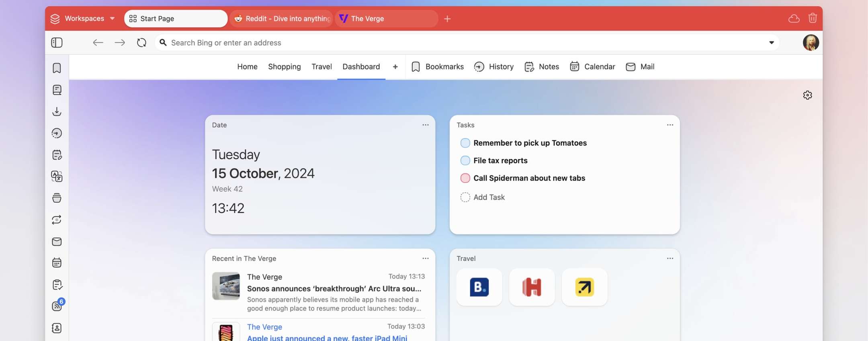Screen dimensions: 868x341
Task: Open Reading List panel in sidebar
Action: (x=57, y=90)
